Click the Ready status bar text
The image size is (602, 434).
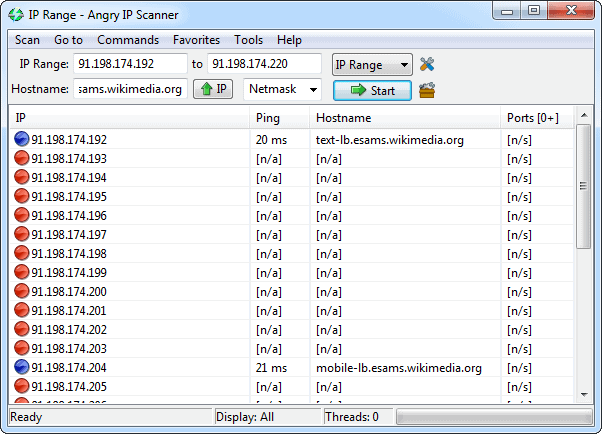tap(26, 417)
